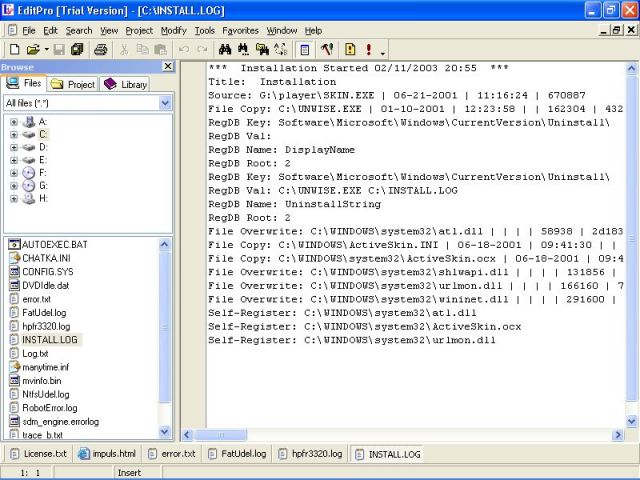Open the View menu
640x480 pixels.
[109, 31]
